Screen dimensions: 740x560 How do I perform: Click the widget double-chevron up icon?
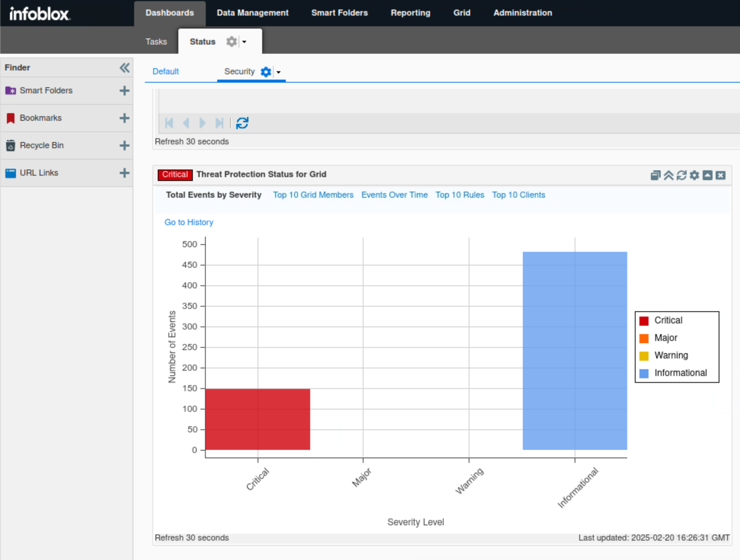668,175
